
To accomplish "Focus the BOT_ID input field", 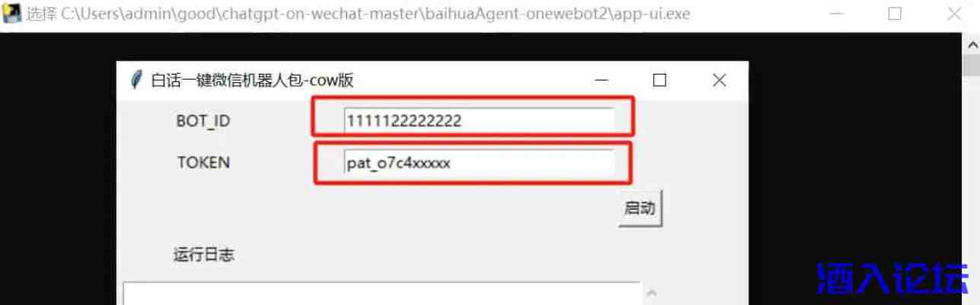I will point(478,120).
